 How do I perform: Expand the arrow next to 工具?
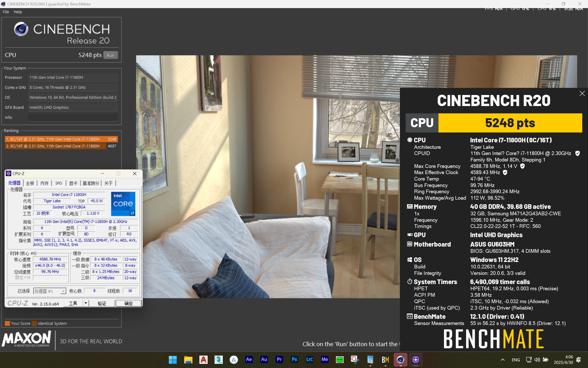(x=86, y=304)
